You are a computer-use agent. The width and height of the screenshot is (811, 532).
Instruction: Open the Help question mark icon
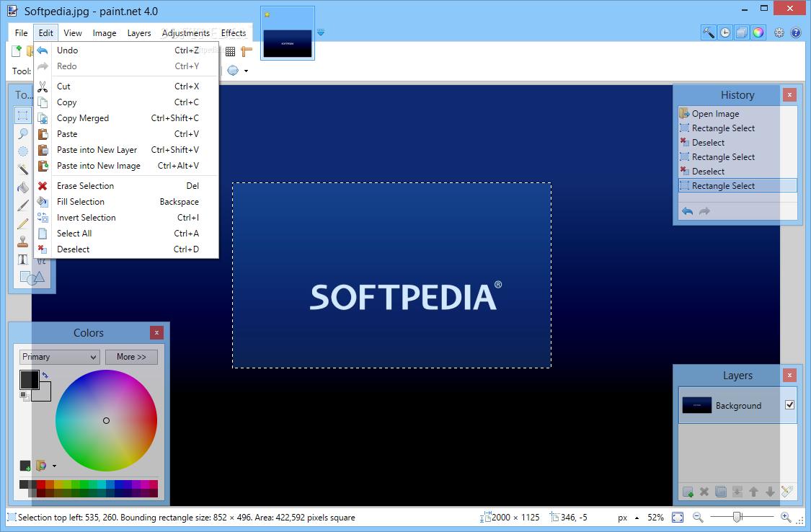[x=795, y=32]
